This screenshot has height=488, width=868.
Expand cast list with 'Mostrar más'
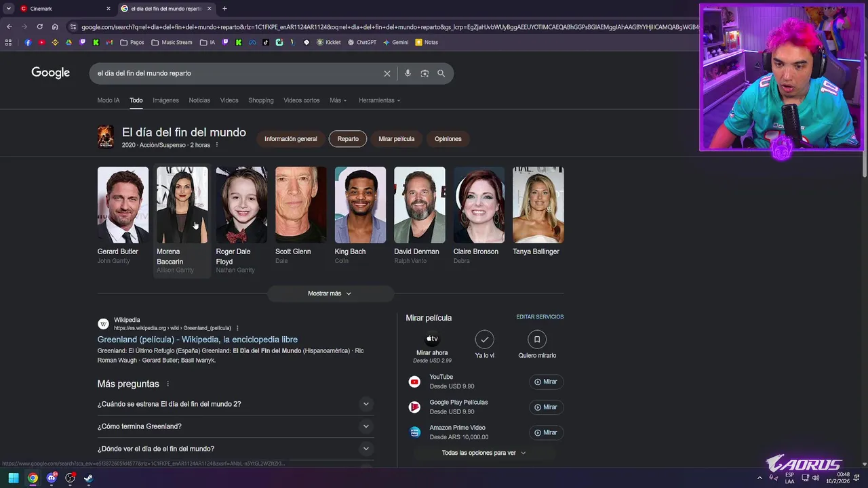pos(330,293)
